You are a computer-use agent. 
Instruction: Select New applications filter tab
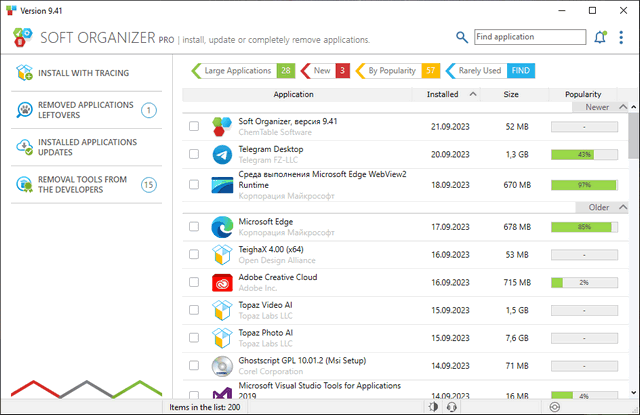pyautogui.click(x=325, y=71)
